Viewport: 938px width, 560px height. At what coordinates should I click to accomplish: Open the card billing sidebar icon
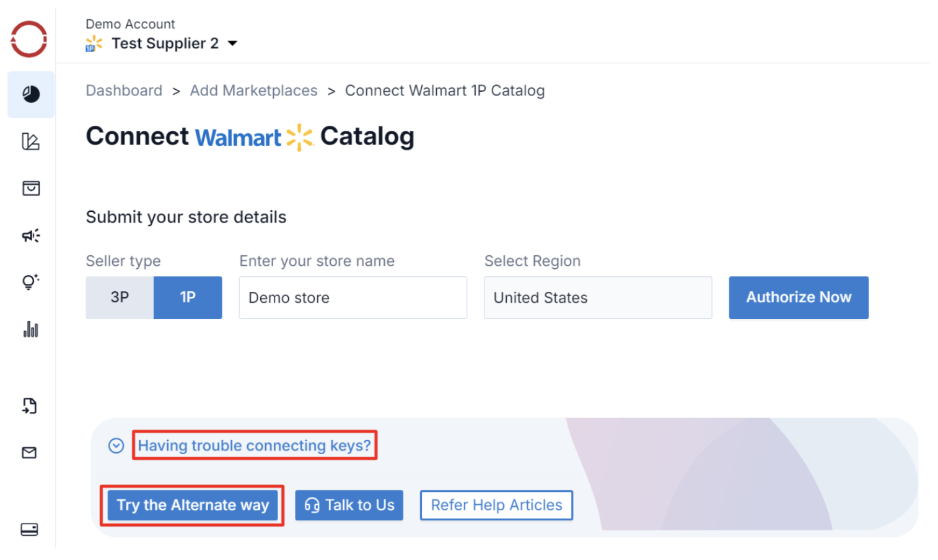coord(29,530)
